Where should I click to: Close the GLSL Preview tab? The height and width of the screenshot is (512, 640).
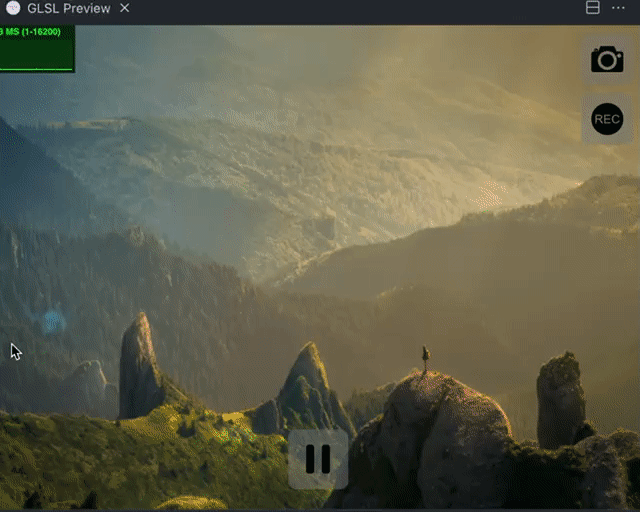pos(125,8)
